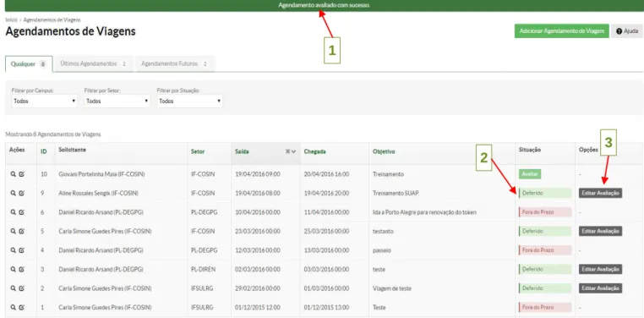
Task: Sort by Chegada column header
Action: [x=315, y=151]
